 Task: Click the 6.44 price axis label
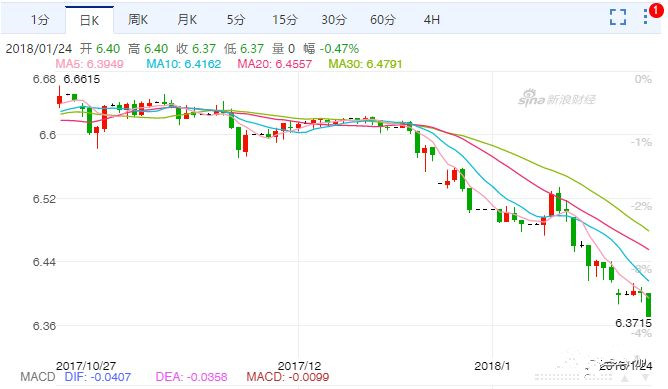44,262
